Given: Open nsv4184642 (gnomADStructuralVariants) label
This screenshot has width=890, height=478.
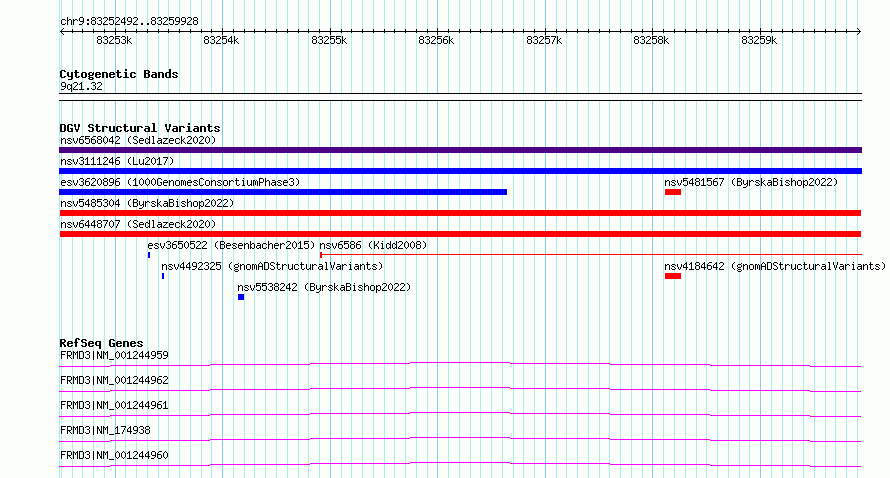Looking at the screenshot, I should tap(775, 266).
